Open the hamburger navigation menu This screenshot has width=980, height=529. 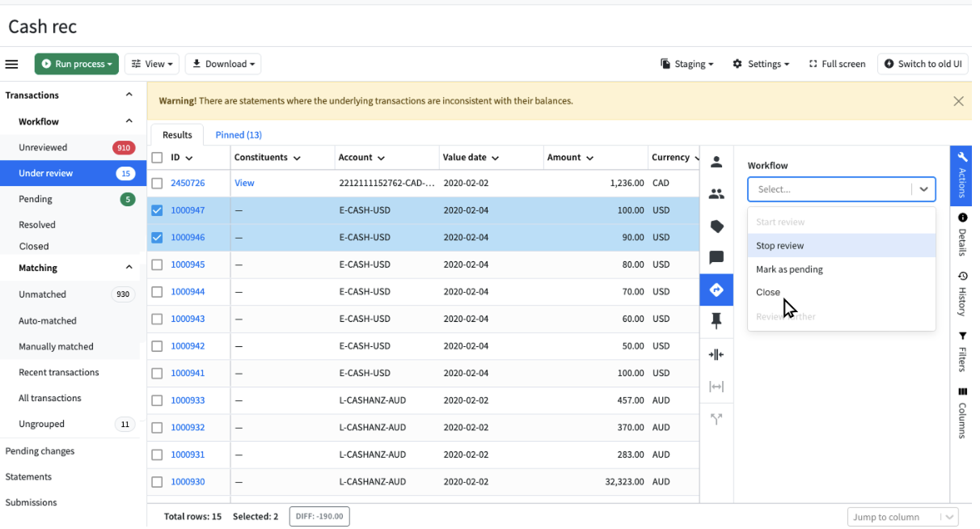click(x=12, y=64)
